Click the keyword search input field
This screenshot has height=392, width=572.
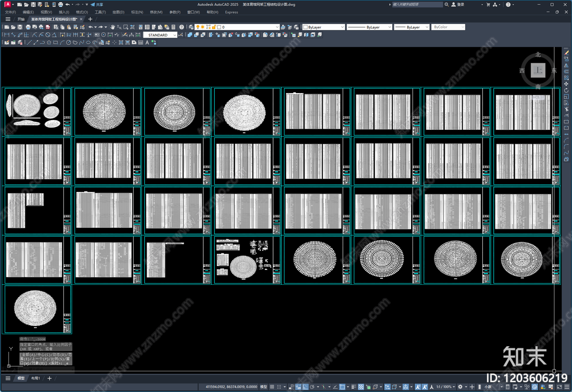[x=417, y=5]
